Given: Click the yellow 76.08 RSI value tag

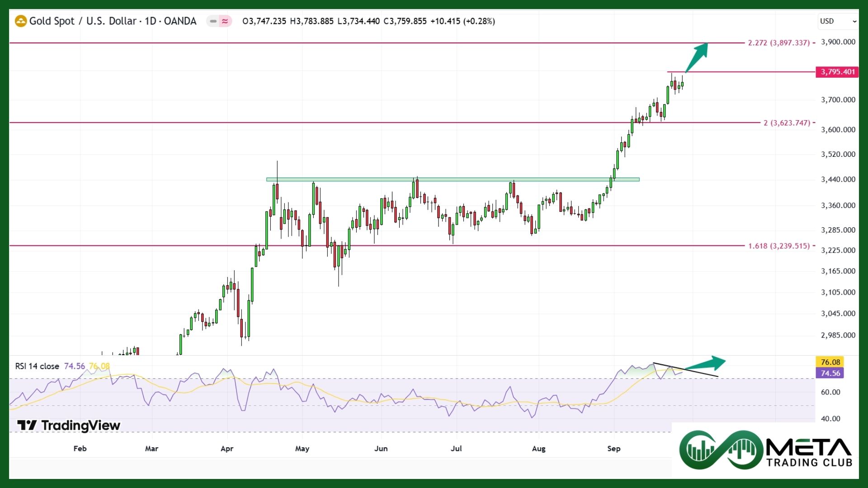Looking at the screenshot, I should pos(830,362).
